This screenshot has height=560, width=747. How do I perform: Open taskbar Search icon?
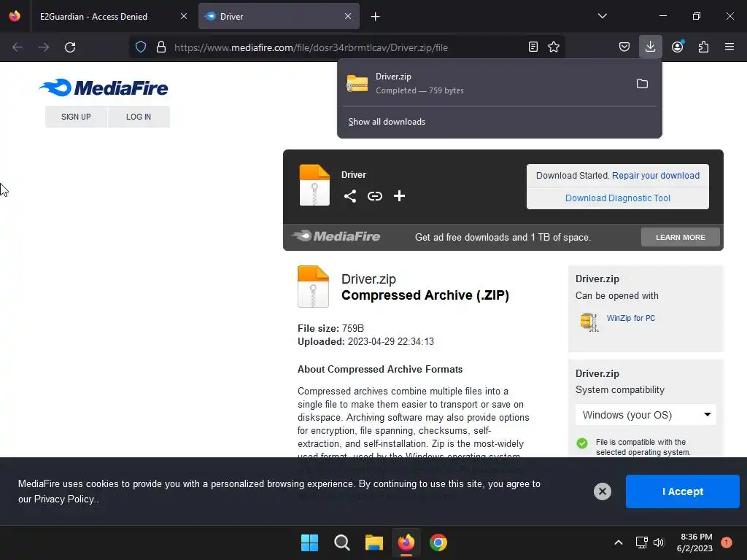tap(341, 542)
